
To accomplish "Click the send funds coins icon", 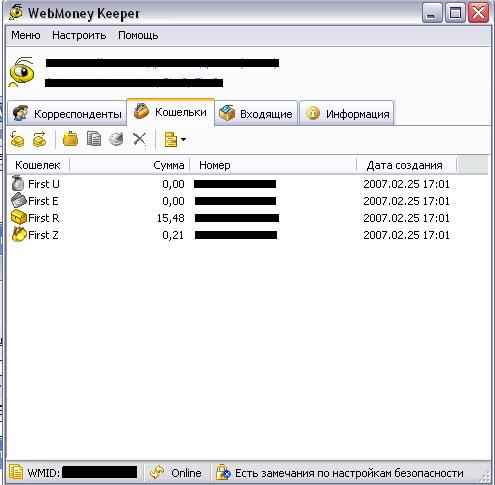I will (x=39, y=139).
